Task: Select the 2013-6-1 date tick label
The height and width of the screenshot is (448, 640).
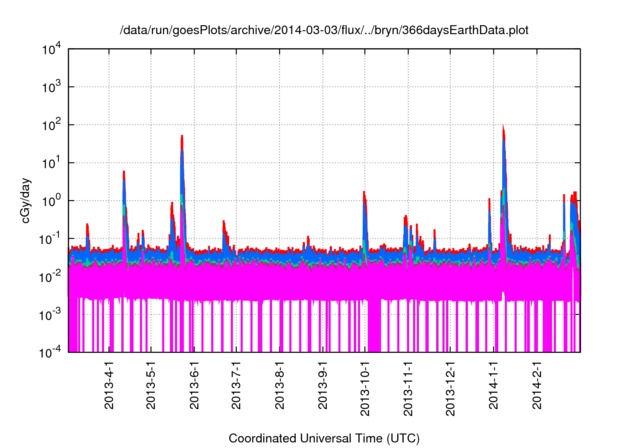Action: (194, 388)
